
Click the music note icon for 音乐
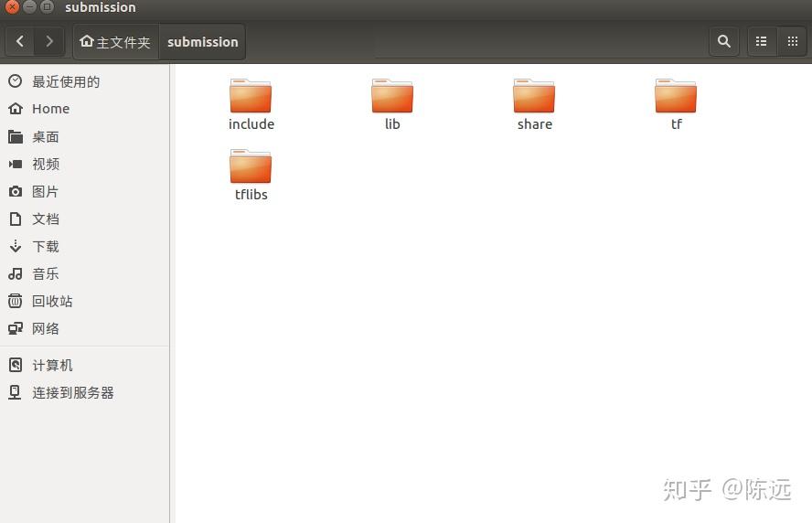tap(16, 273)
